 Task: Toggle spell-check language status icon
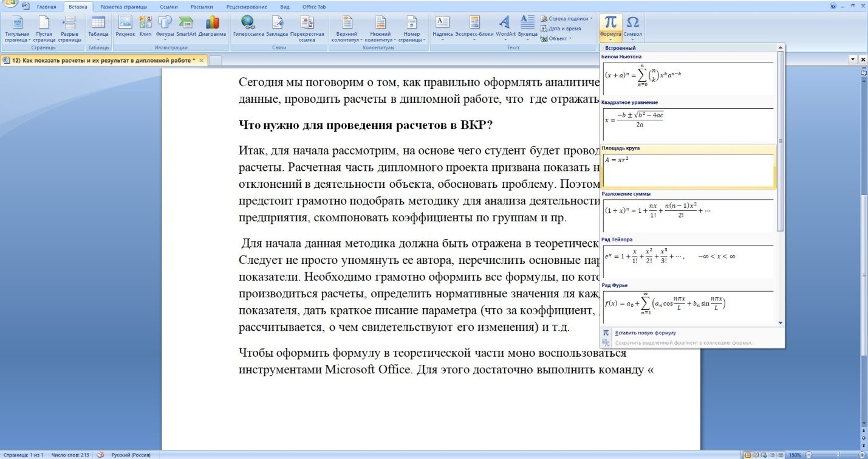coord(101,455)
